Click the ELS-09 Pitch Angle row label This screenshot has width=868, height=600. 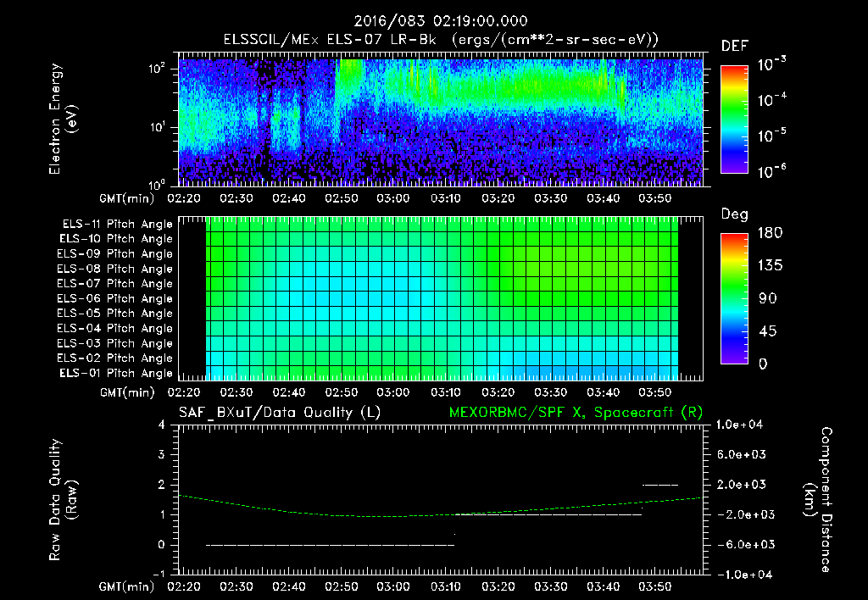click(x=114, y=254)
